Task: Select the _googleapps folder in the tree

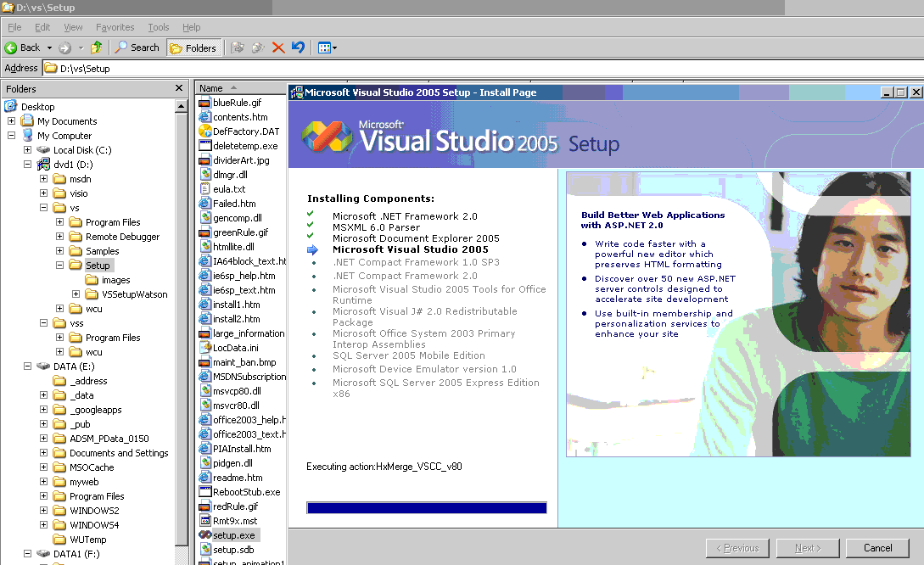Action: [x=96, y=410]
